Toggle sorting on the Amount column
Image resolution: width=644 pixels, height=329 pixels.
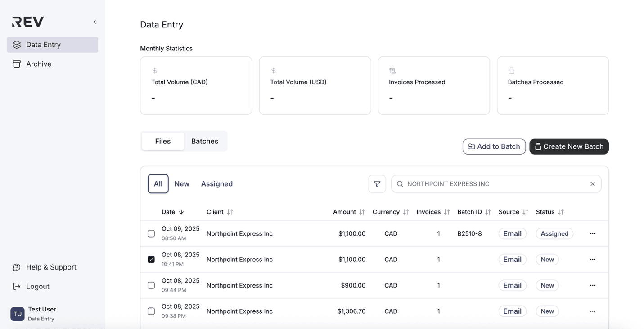click(x=361, y=211)
